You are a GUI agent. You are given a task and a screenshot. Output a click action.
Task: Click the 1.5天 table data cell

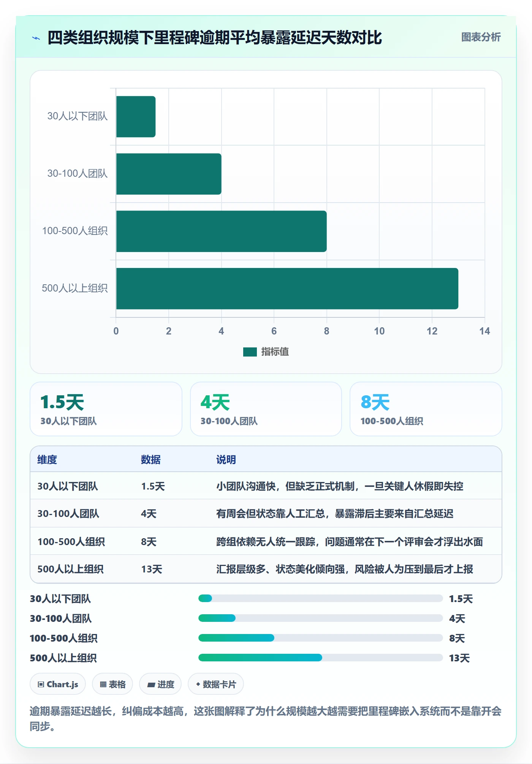pos(153,486)
